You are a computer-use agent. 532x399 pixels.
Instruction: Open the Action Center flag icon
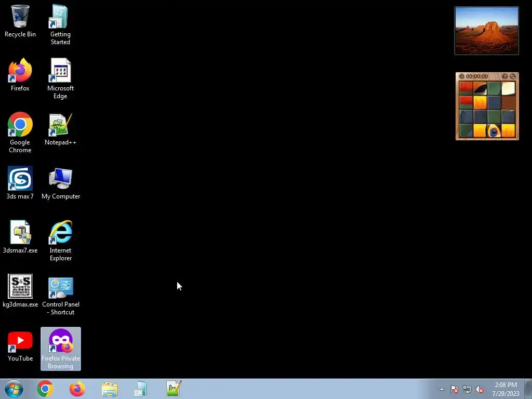pos(454,389)
